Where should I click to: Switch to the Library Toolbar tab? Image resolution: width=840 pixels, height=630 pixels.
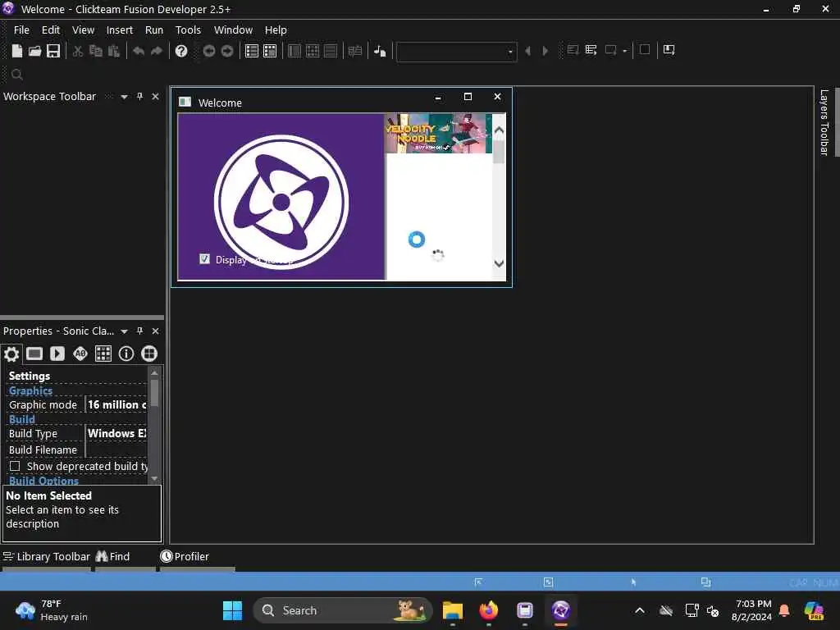click(47, 557)
